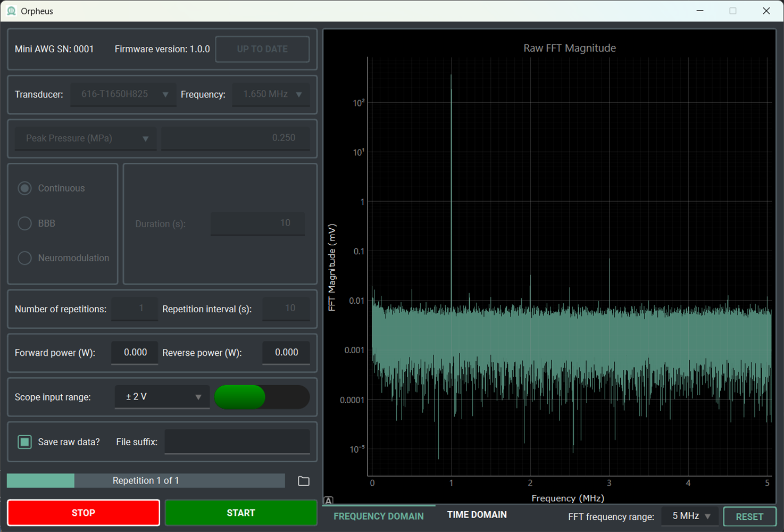
Task: Click the Repetition 1 of 1 progress bar
Action: click(146, 481)
